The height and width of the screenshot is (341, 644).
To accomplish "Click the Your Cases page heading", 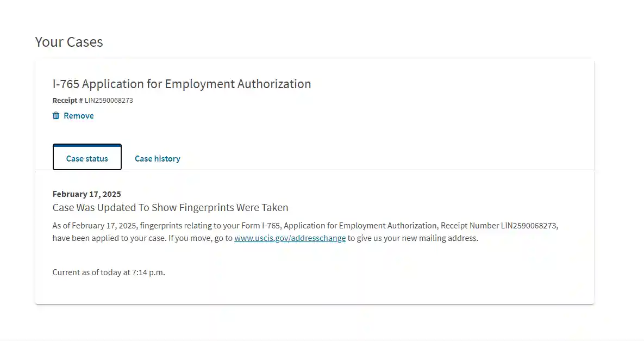I will [x=69, y=42].
